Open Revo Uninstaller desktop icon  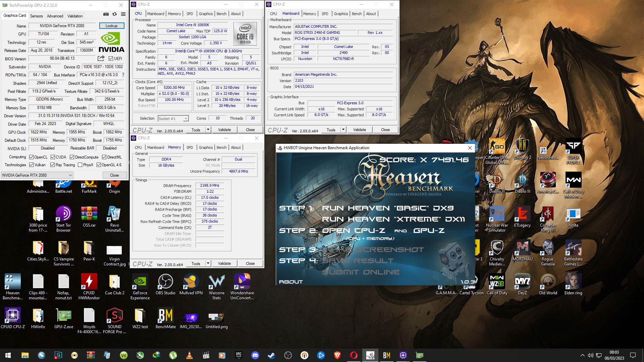click(114, 219)
